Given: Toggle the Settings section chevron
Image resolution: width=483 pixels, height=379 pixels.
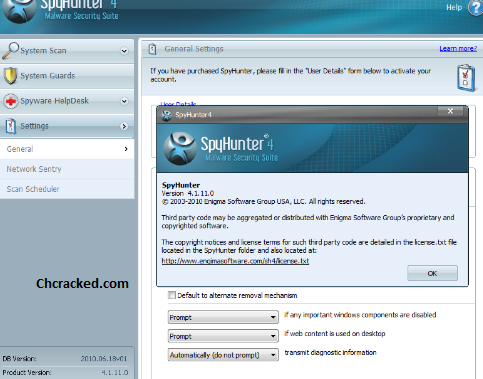Looking at the screenshot, I should pos(124,126).
